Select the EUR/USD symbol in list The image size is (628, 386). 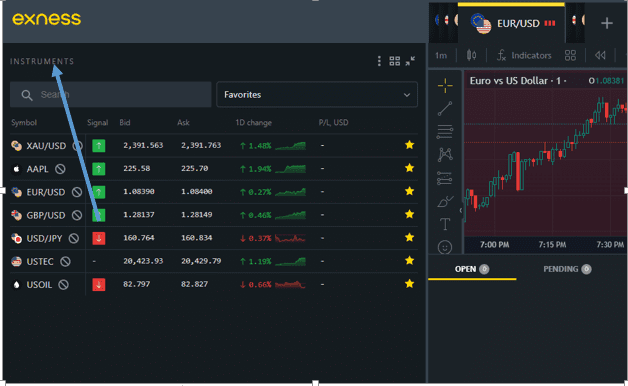[x=45, y=192]
